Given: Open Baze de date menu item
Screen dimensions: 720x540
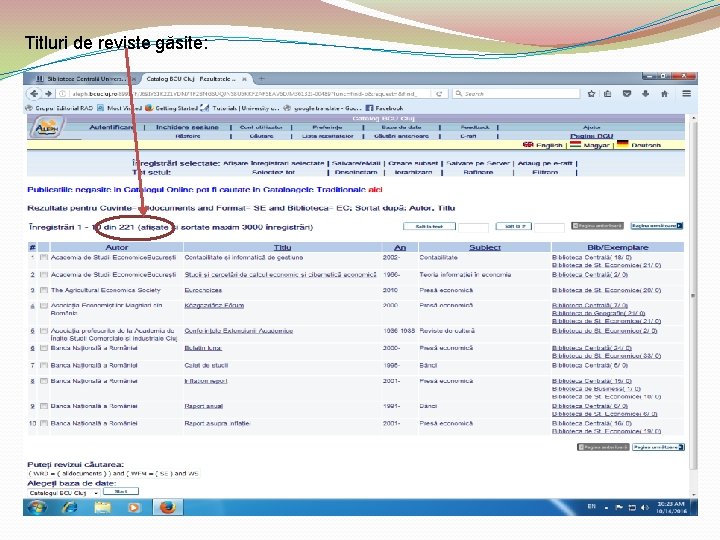Looking at the screenshot, I should click(x=401, y=127).
